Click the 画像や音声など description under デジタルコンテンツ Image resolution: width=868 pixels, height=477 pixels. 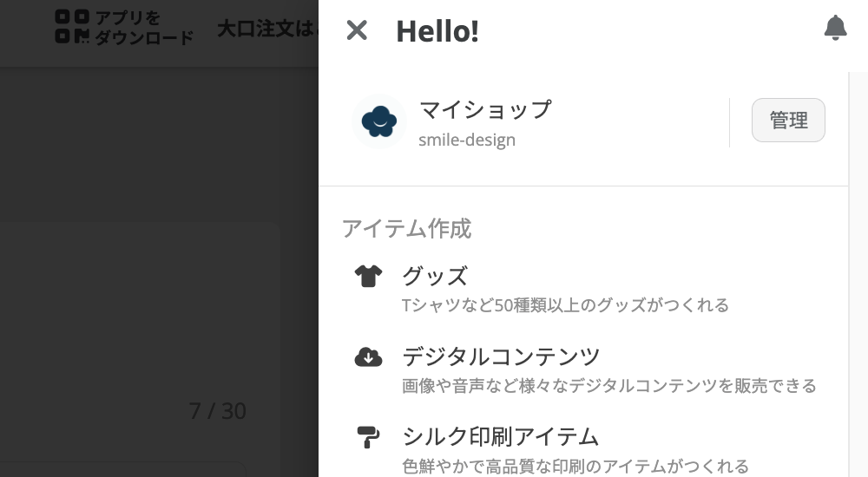pyautogui.click(x=609, y=385)
